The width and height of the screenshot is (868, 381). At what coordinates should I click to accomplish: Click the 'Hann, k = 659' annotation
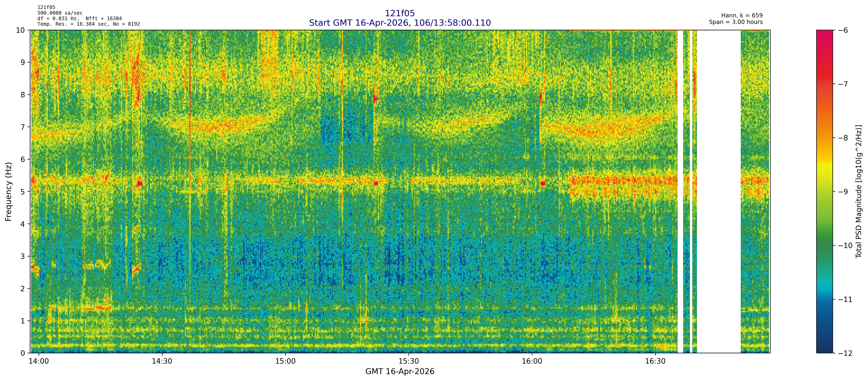[742, 16]
